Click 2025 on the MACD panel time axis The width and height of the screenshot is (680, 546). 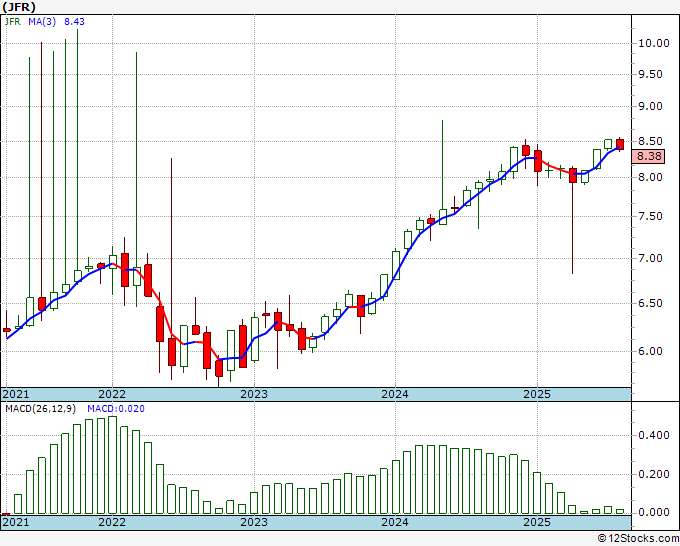click(537, 522)
